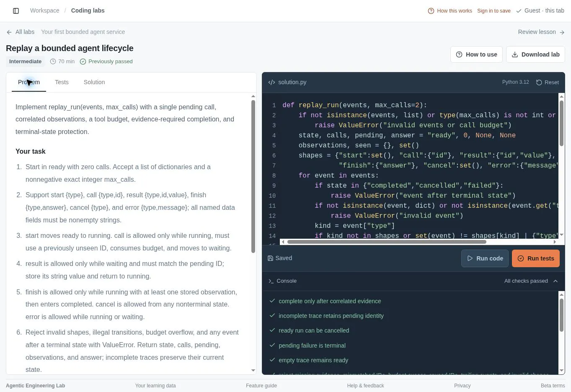Click the editor vertical scrollbar thumb
Image resolution: width=571 pixels, height=392 pixels.
coord(561,124)
